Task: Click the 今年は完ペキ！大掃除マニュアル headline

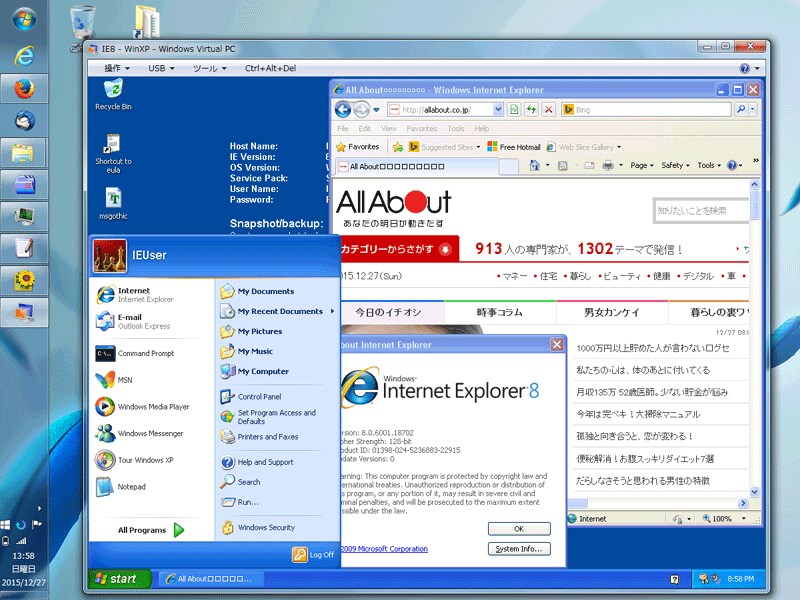Action: pyautogui.click(x=638, y=414)
